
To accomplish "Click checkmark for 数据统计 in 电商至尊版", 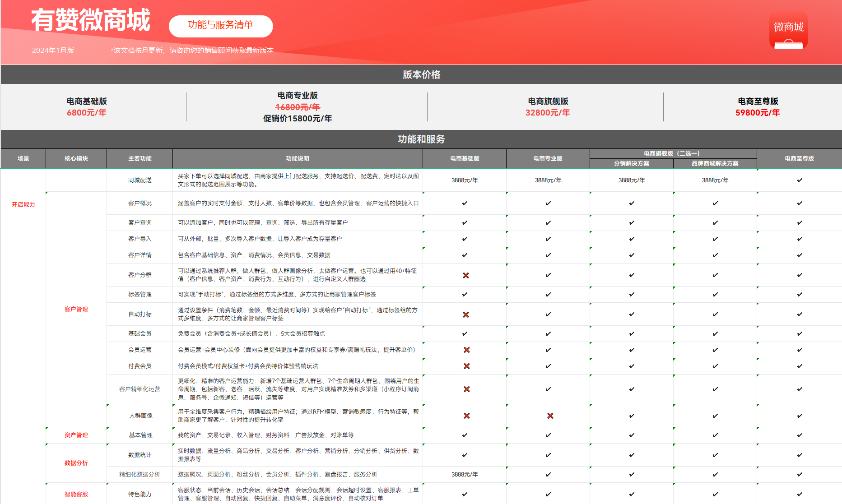I will [x=800, y=455].
